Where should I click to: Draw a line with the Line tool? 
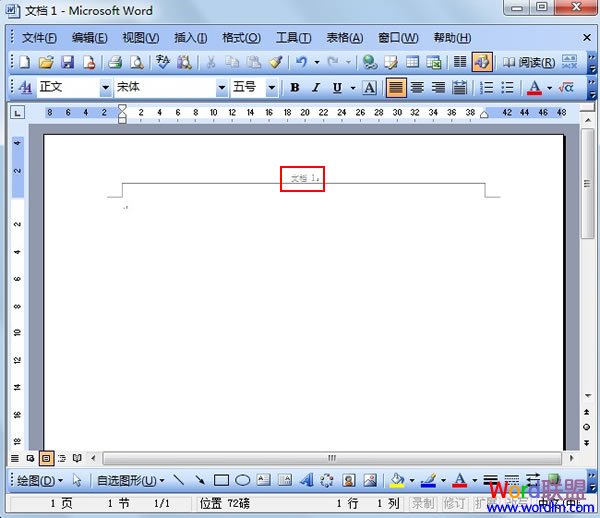(179, 480)
